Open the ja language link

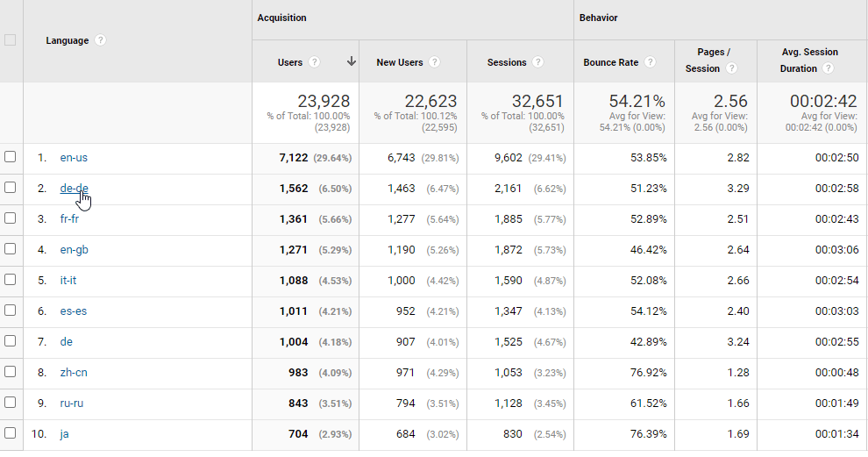[64, 434]
